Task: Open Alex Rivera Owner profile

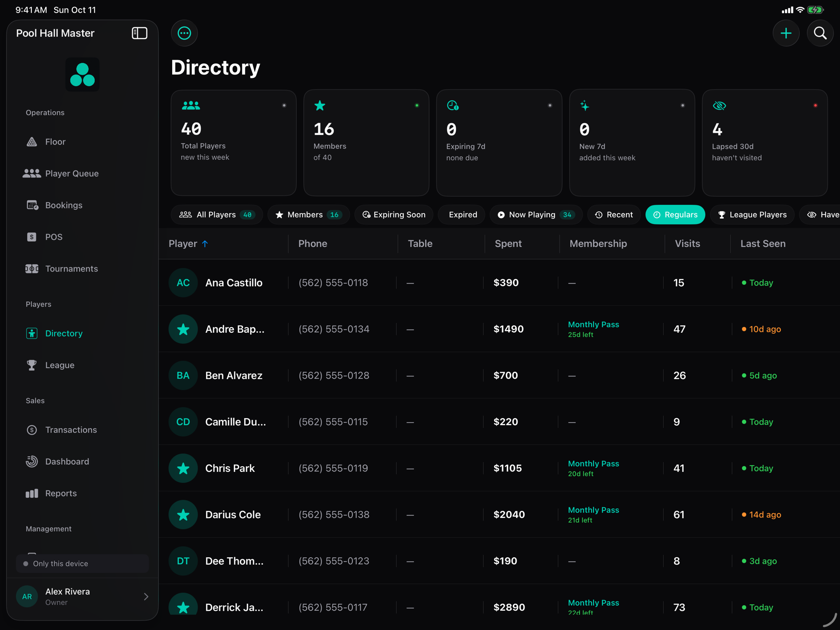Action: pyautogui.click(x=83, y=597)
